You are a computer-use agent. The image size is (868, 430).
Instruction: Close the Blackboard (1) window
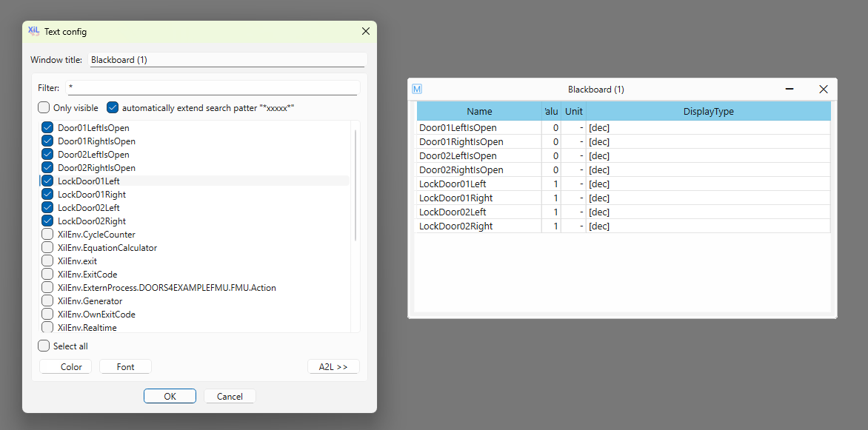pos(823,89)
